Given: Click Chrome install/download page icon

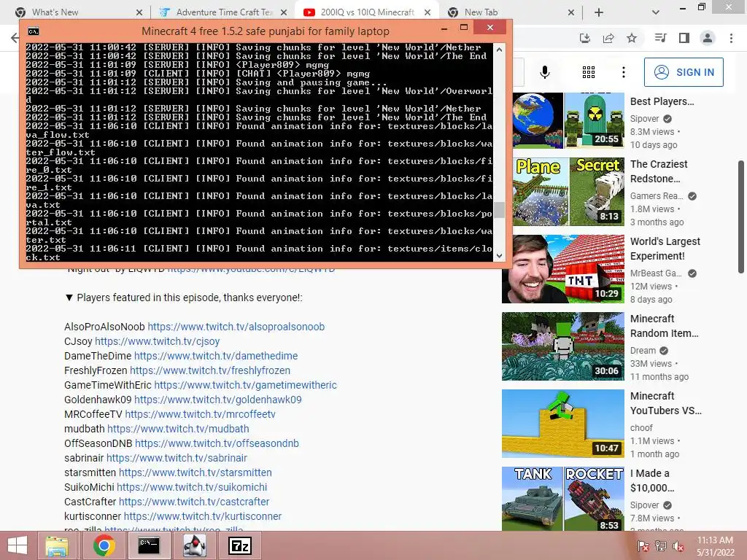Looking at the screenshot, I should (x=585, y=38).
